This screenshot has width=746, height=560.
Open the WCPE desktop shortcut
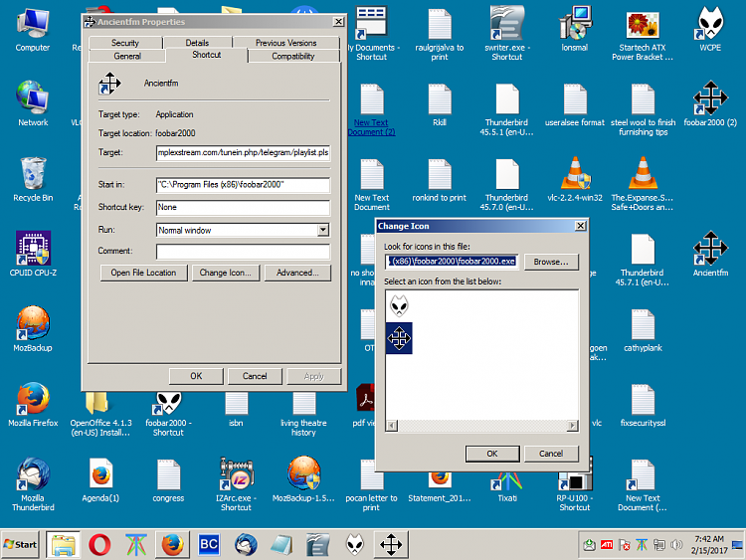pos(710,30)
